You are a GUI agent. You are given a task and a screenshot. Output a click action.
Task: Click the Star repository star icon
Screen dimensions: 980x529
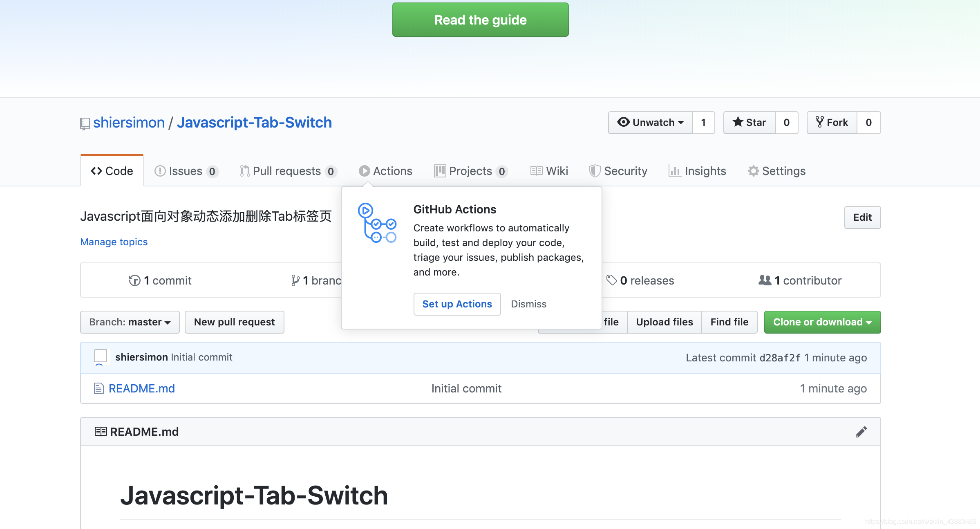pos(736,123)
